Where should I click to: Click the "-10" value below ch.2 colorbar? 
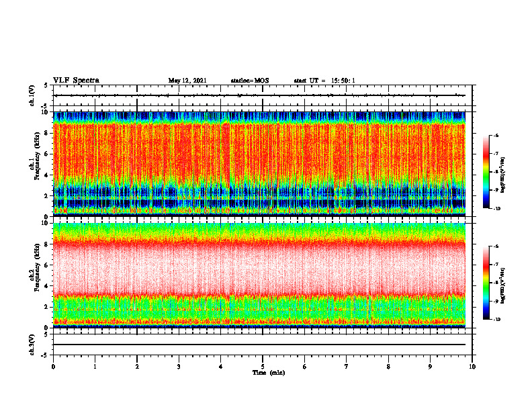click(x=497, y=320)
